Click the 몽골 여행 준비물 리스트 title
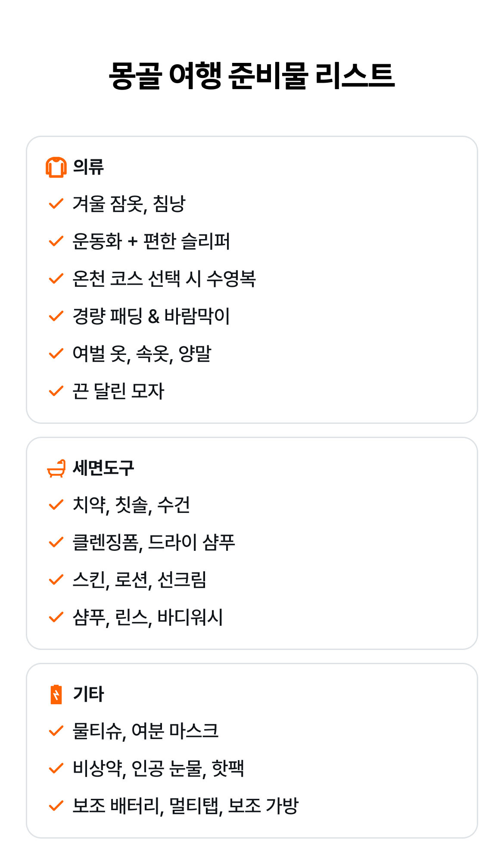 [252, 76]
